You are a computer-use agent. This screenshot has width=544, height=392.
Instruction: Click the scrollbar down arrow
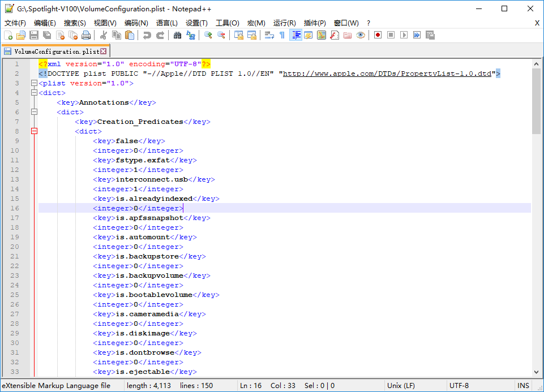(537, 372)
